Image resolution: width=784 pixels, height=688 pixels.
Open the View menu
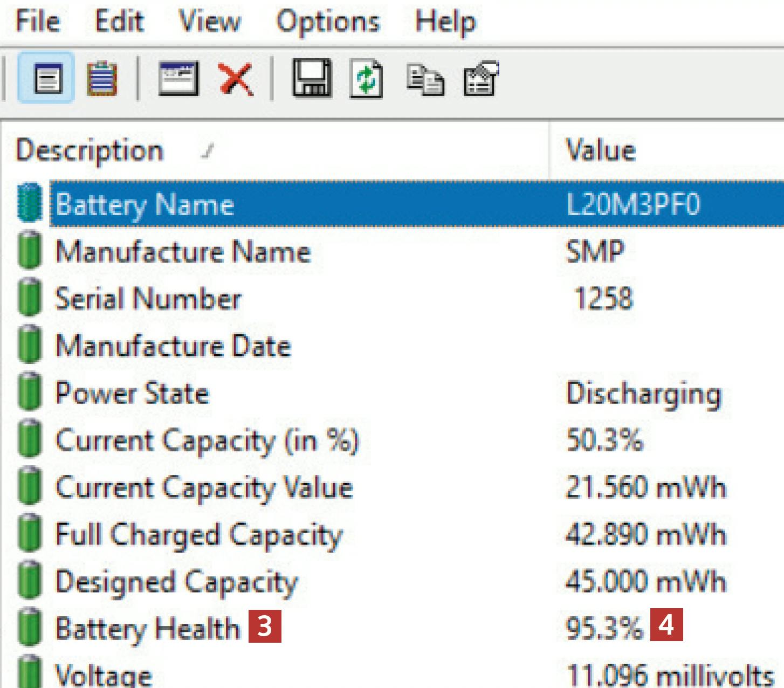(x=209, y=22)
